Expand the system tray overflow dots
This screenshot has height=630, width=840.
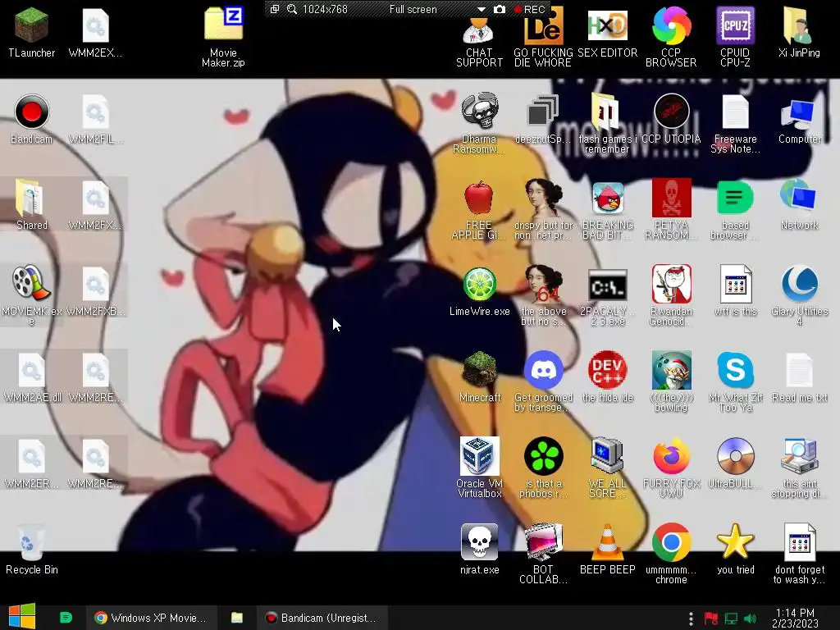(x=691, y=619)
